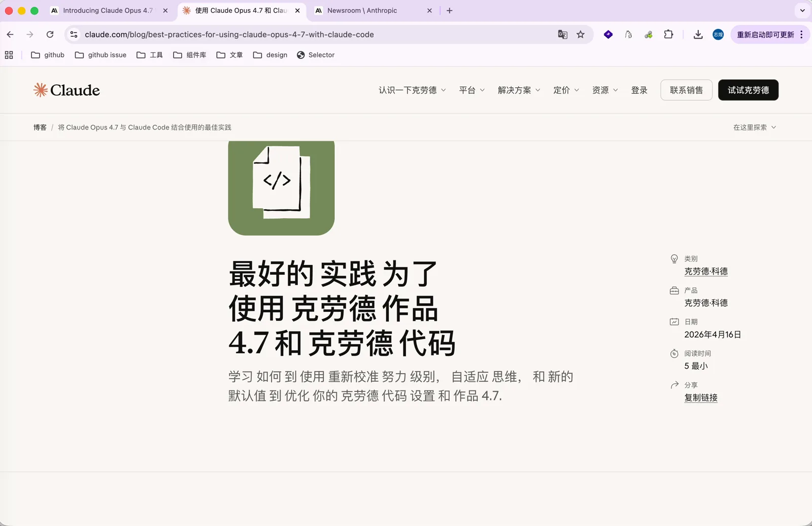The image size is (812, 526).
Task: Open site information icon in address bar
Action: [x=74, y=35]
